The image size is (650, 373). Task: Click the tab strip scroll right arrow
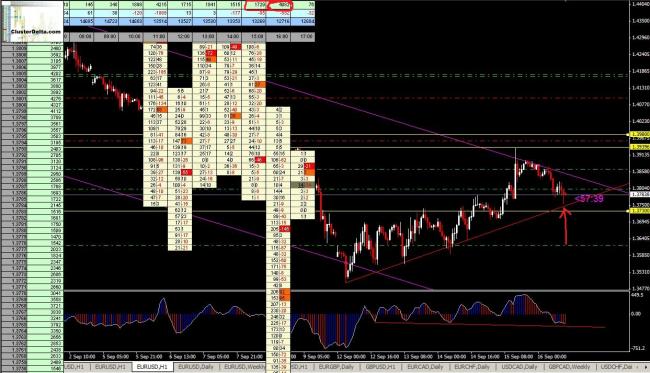coord(645,367)
